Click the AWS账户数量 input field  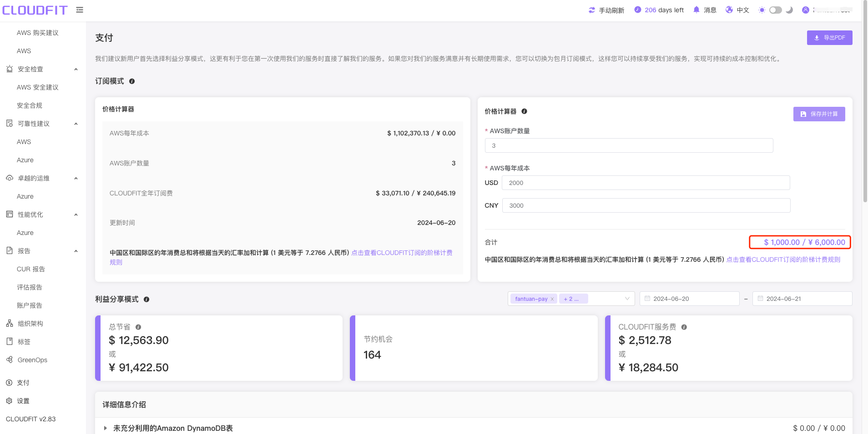[x=629, y=145]
